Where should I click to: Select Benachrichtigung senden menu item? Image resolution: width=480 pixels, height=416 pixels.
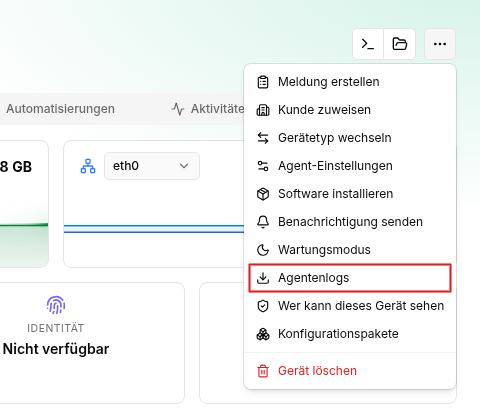click(350, 222)
